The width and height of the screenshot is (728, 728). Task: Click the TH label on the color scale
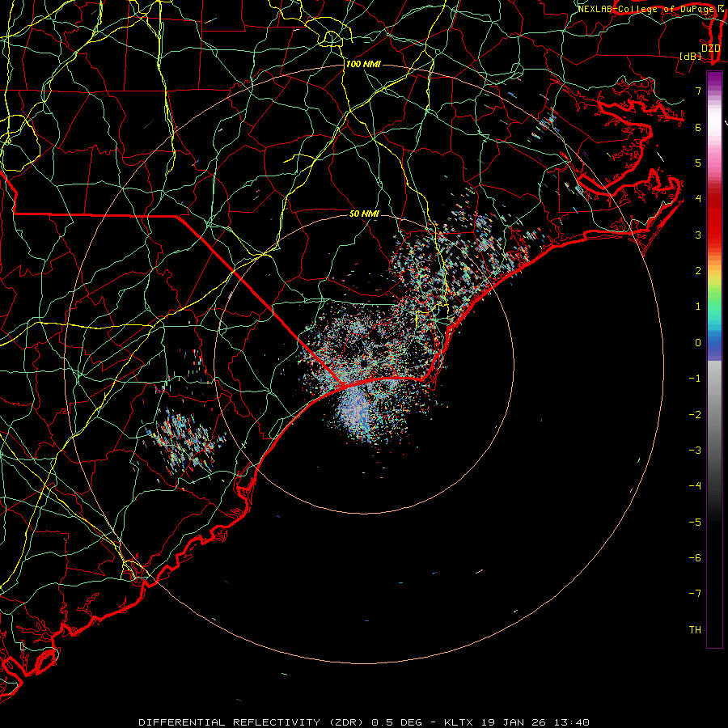(x=695, y=630)
